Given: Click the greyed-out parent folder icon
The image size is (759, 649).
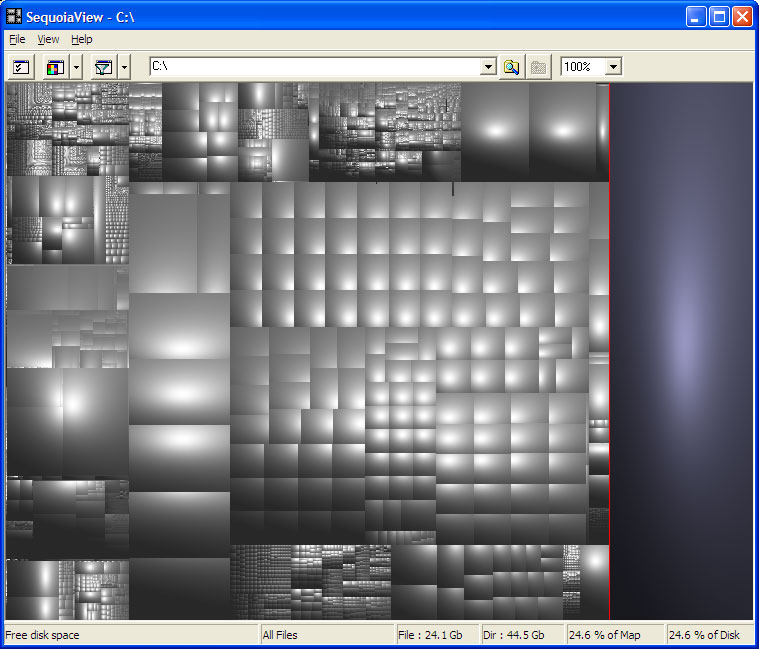Looking at the screenshot, I should pos(538,67).
